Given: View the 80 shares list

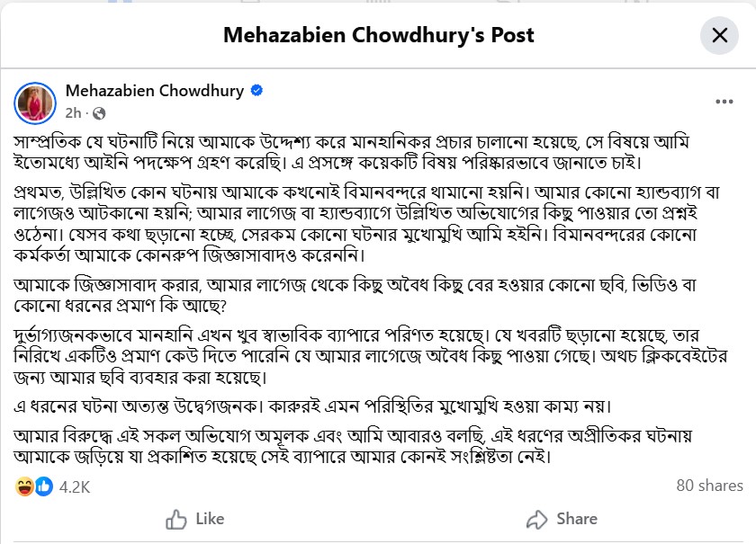Looking at the screenshot, I should [x=709, y=486].
